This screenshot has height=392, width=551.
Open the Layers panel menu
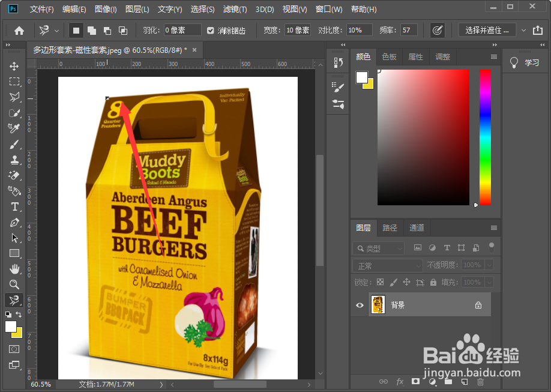[x=494, y=228]
